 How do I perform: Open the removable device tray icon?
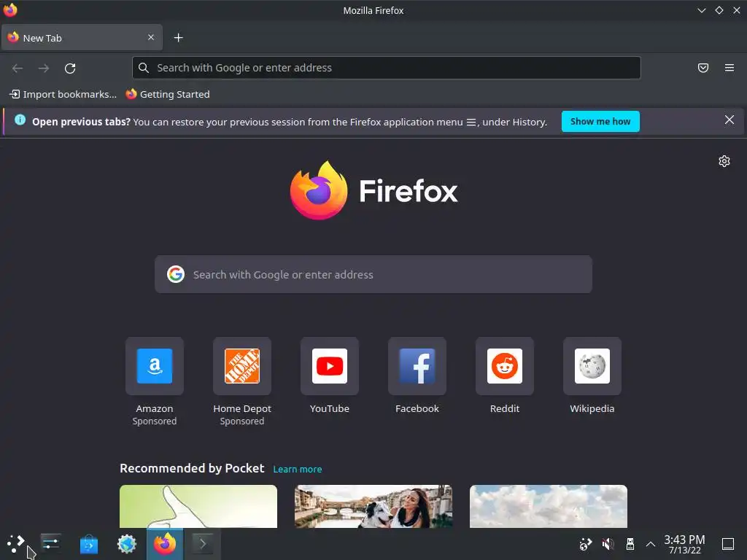click(630, 544)
